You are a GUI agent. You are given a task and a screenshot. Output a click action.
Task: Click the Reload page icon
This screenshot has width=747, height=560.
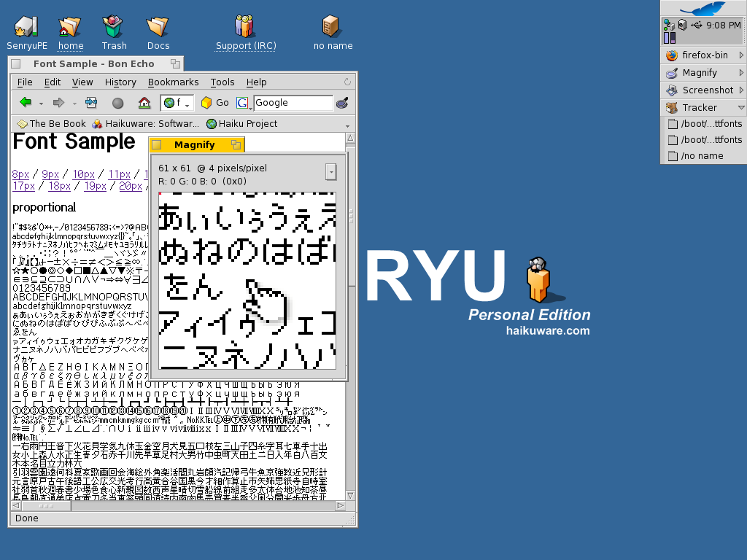click(91, 103)
